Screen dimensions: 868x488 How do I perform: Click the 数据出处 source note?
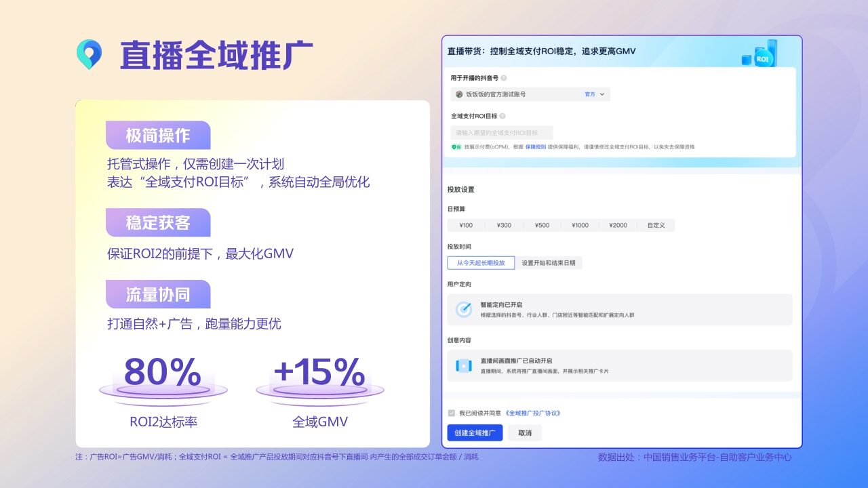coord(695,457)
